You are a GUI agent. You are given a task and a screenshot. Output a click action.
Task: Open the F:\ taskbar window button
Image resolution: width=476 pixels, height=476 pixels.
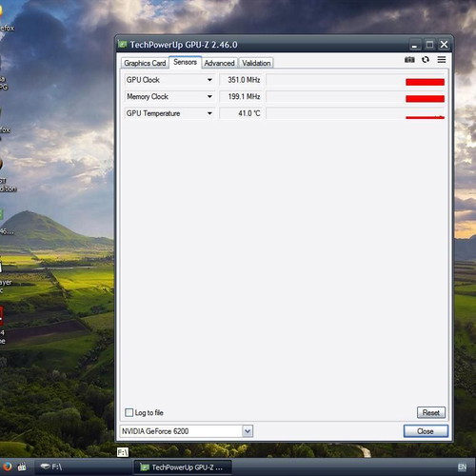point(83,466)
